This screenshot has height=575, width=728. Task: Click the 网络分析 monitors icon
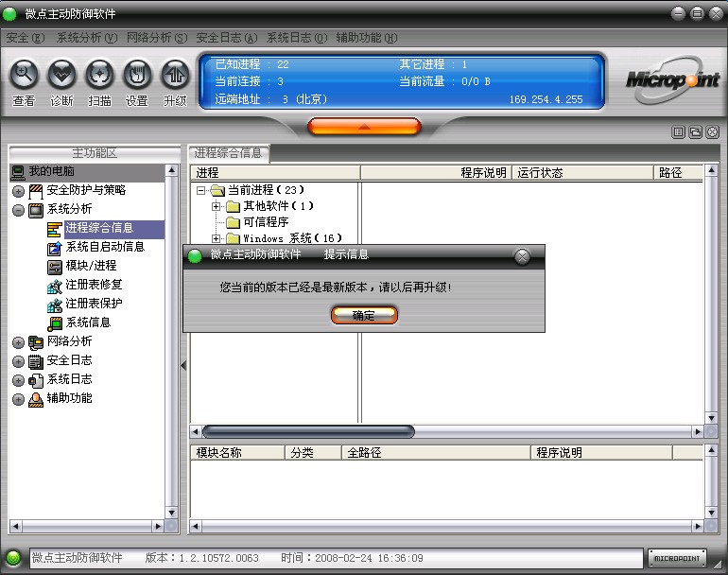(x=36, y=342)
